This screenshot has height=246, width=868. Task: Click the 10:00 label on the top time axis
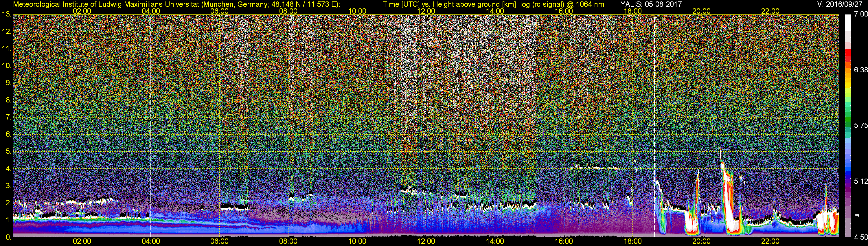point(357,11)
